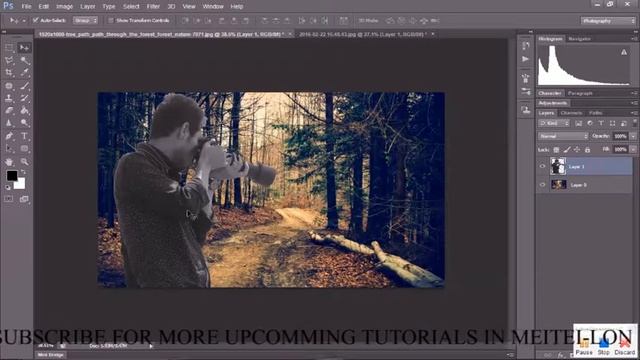Filter layers by adjustment type icon
The image size is (640, 360).
(x=590, y=123)
